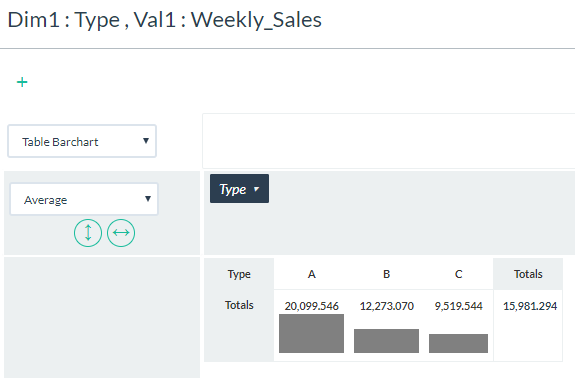Viewport: 575px width, 378px height.
Task: Click column header A
Action: (x=311, y=274)
